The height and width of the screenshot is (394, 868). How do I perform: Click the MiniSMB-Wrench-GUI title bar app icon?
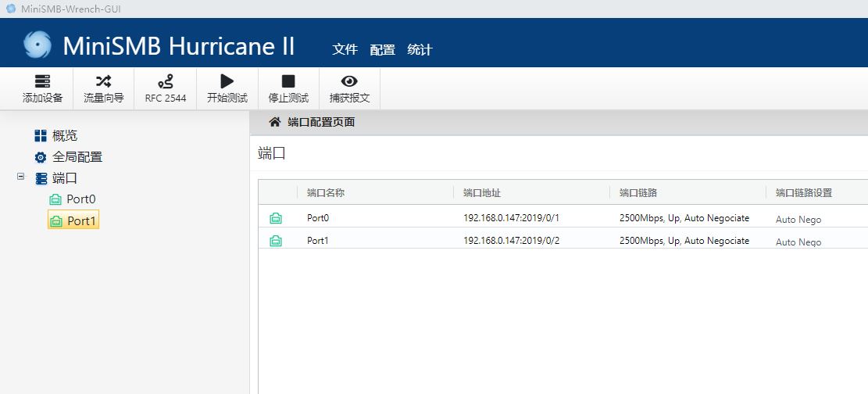(x=10, y=9)
